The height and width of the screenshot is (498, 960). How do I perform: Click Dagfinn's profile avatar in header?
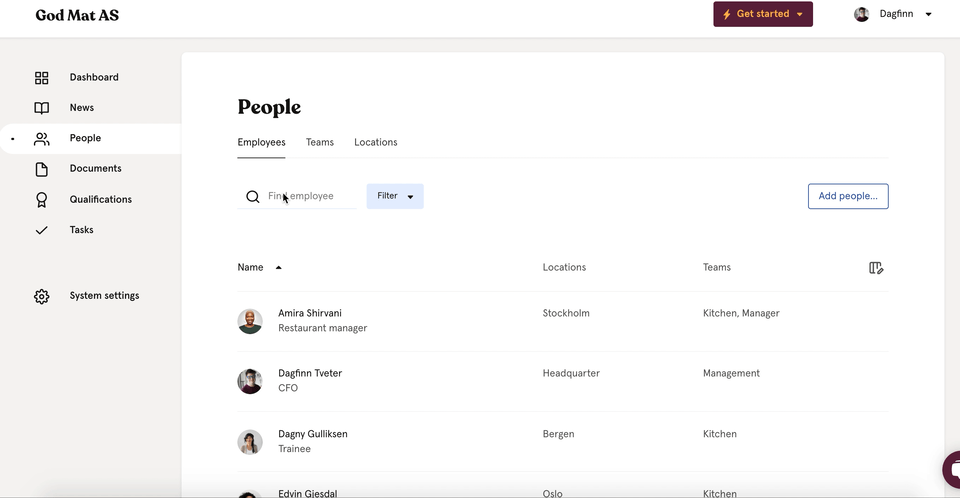[861, 14]
